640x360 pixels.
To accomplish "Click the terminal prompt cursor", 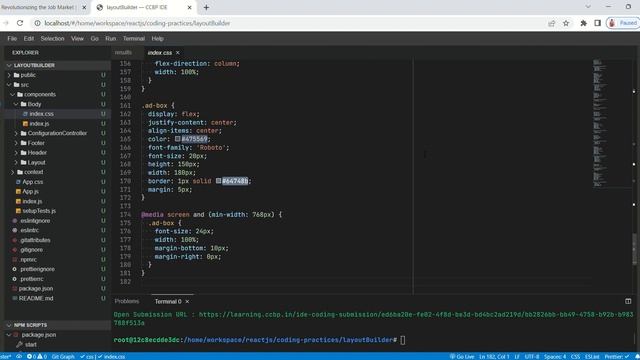I will tap(402, 340).
